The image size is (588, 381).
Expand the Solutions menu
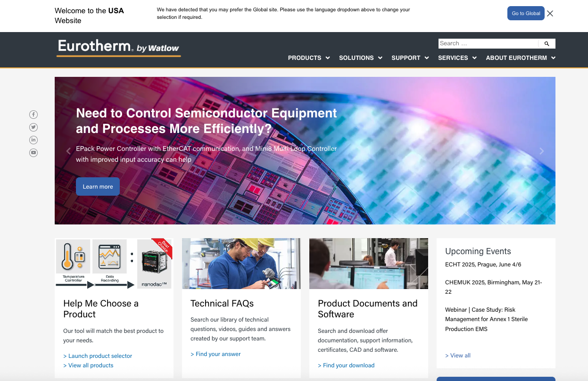coord(361,58)
